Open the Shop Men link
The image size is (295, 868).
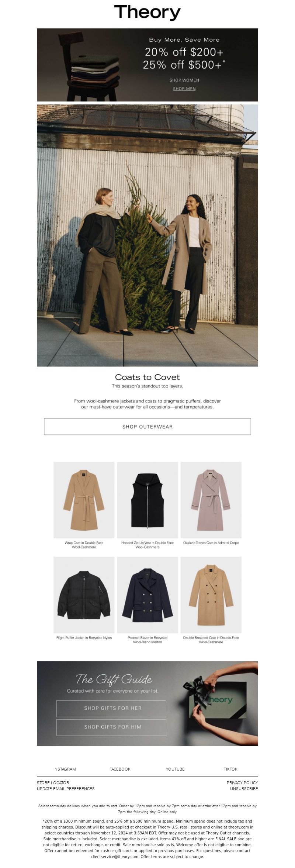point(184,89)
